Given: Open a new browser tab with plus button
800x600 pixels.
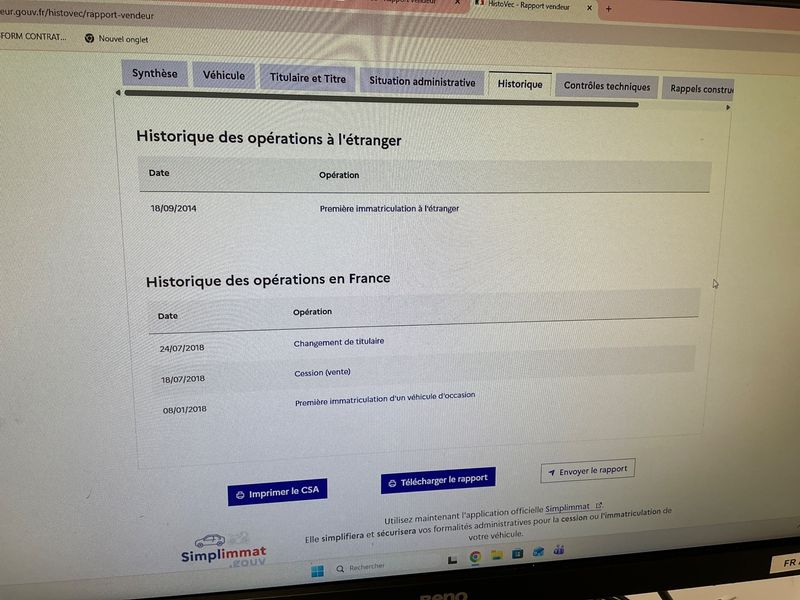Looking at the screenshot, I should 608,9.
